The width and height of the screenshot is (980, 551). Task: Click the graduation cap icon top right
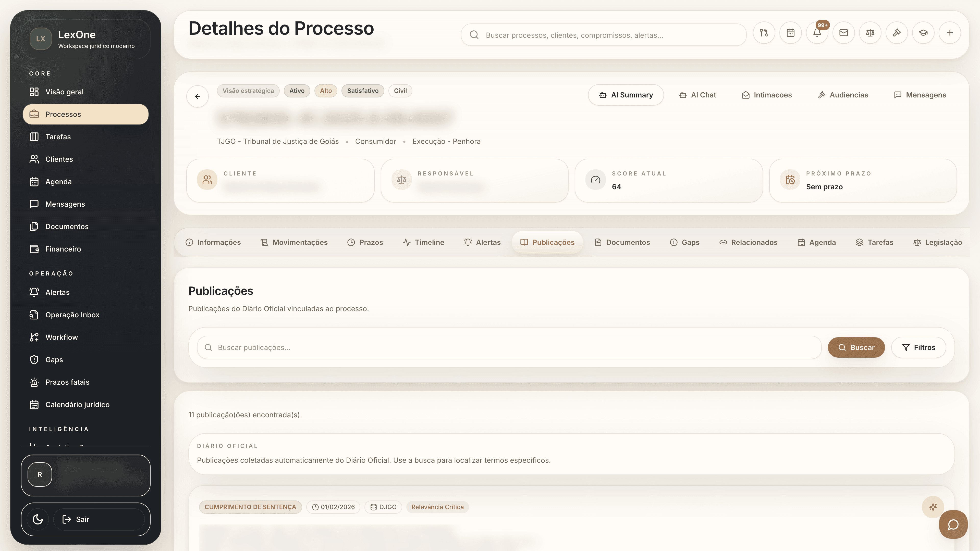pos(923,33)
